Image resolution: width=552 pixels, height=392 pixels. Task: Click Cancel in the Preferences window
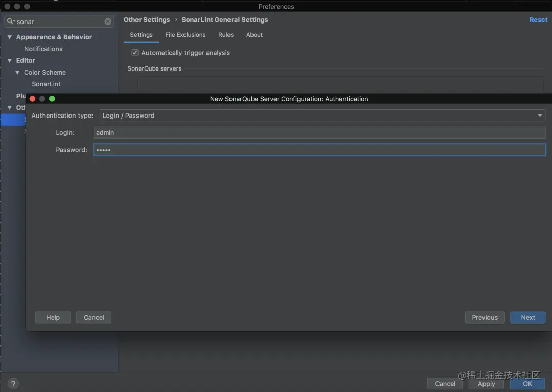coord(445,384)
